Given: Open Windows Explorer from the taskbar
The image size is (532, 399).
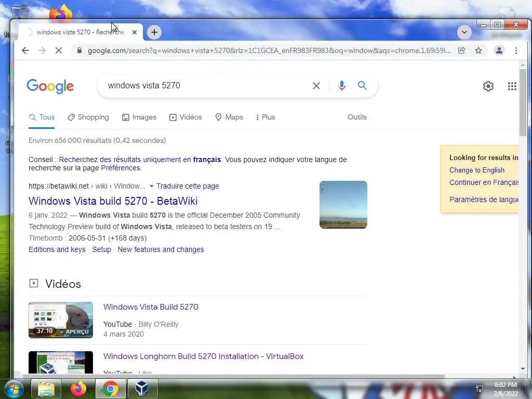Looking at the screenshot, I should point(46,389).
